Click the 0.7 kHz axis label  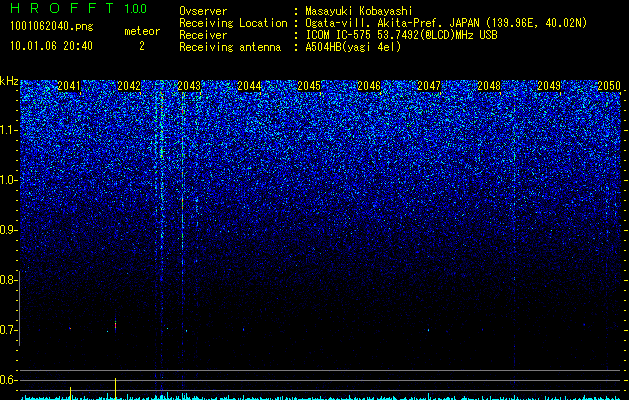pyautogui.click(x=7, y=330)
